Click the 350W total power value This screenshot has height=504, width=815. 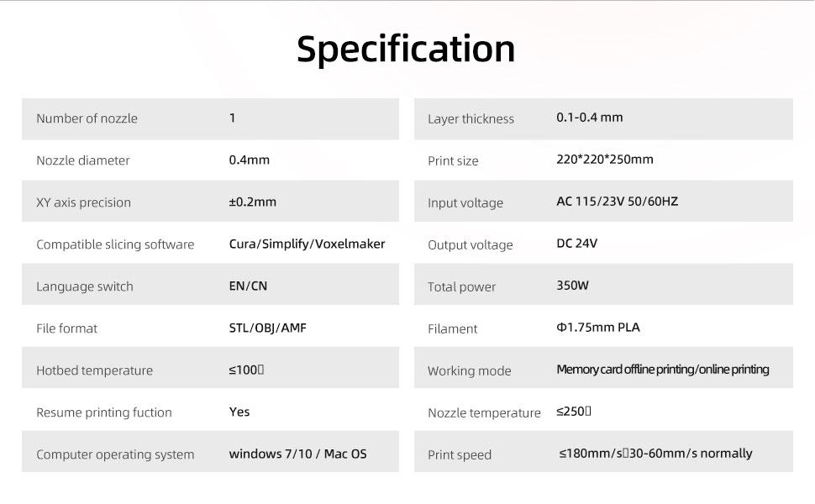[572, 286]
